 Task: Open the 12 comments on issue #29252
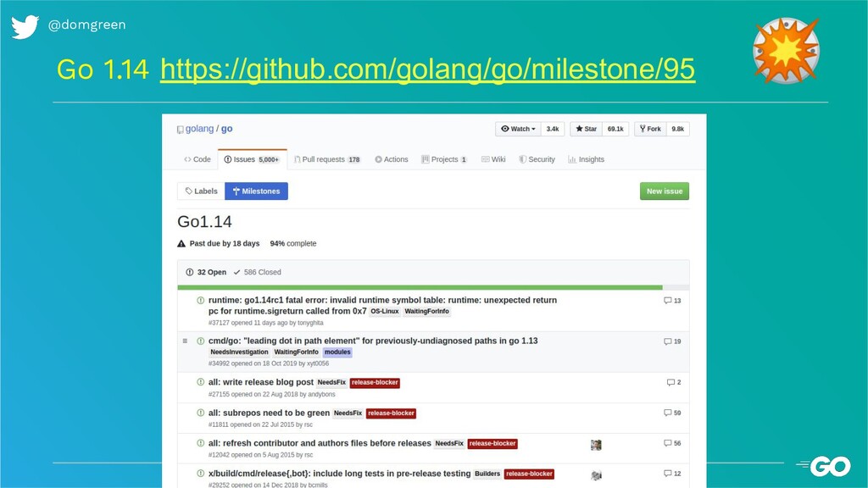pos(672,474)
